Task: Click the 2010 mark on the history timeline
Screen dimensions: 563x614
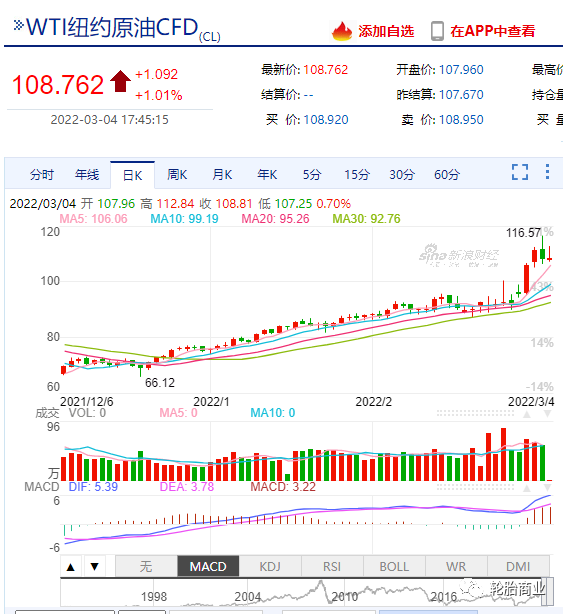Action: pyautogui.click(x=345, y=597)
